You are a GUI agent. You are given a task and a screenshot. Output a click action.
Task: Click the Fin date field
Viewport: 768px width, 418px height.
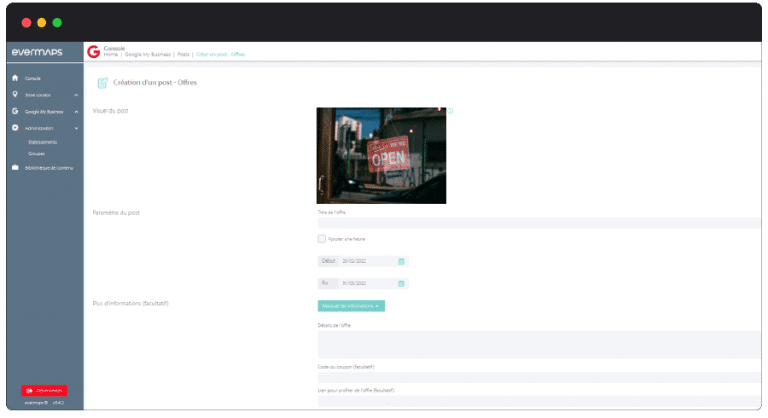point(363,284)
